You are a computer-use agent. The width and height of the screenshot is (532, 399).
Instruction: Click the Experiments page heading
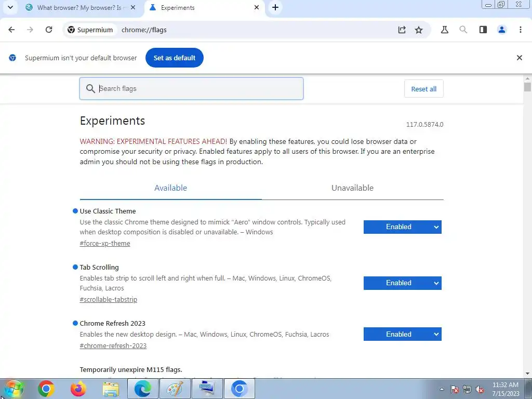tap(112, 121)
